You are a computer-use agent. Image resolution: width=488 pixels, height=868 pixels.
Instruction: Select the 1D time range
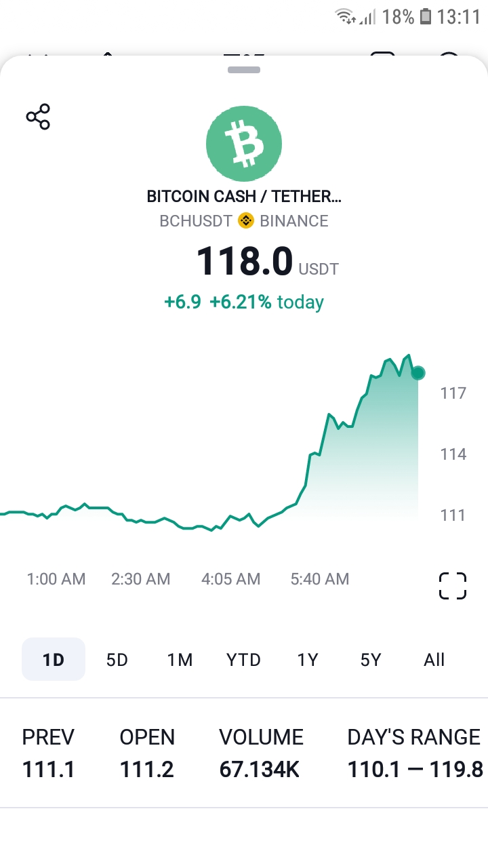[x=54, y=659]
